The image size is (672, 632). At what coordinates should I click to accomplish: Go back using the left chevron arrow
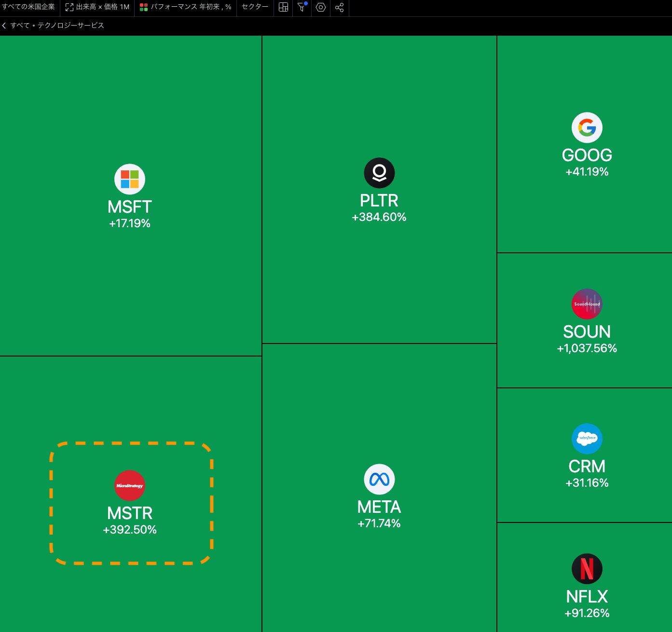[4, 26]
